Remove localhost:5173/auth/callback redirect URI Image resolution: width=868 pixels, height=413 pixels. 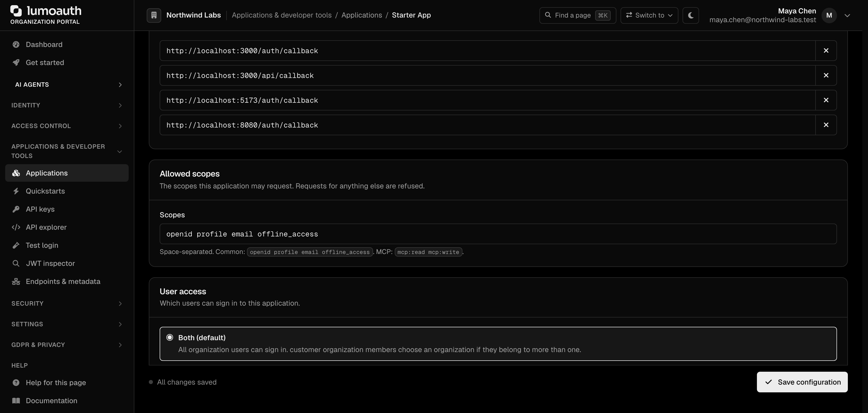pyautogui.click(x=826, y=100)
